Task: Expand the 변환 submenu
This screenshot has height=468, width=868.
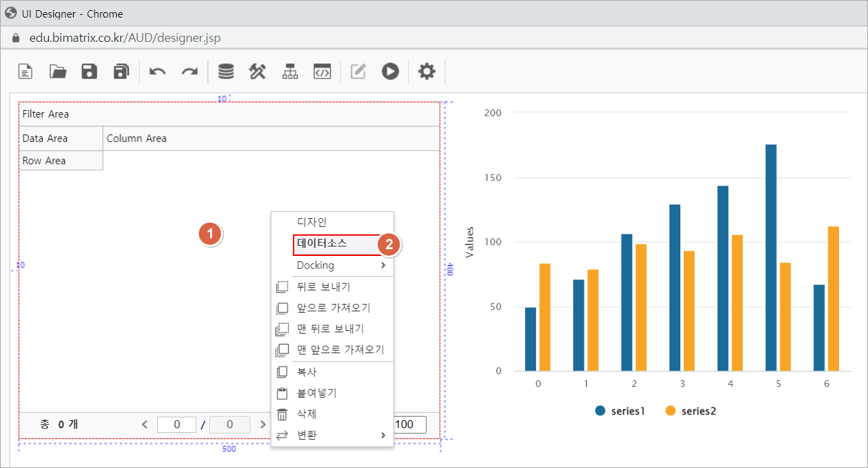Action: coord(332,435)
